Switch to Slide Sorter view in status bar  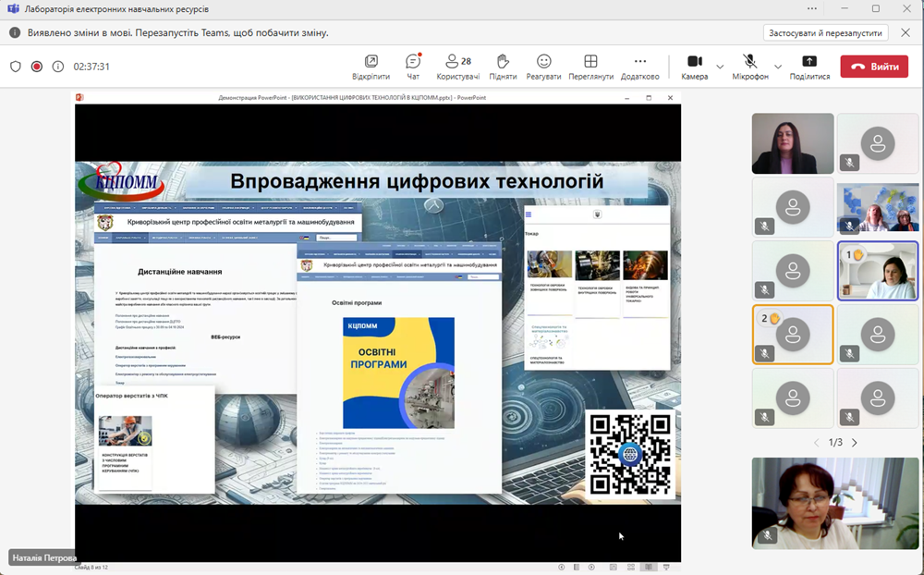click(631, 566)
